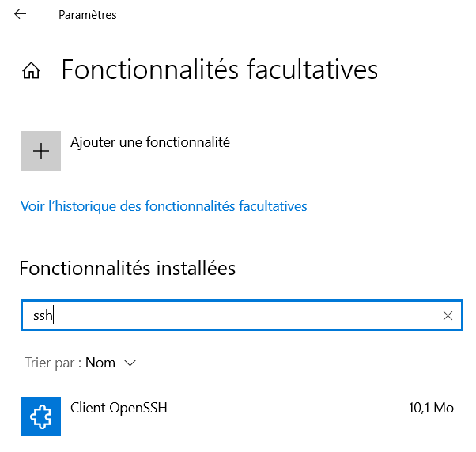Click the 'Paramètres' window title
The image size is (476, 452).
click(88, 14)
